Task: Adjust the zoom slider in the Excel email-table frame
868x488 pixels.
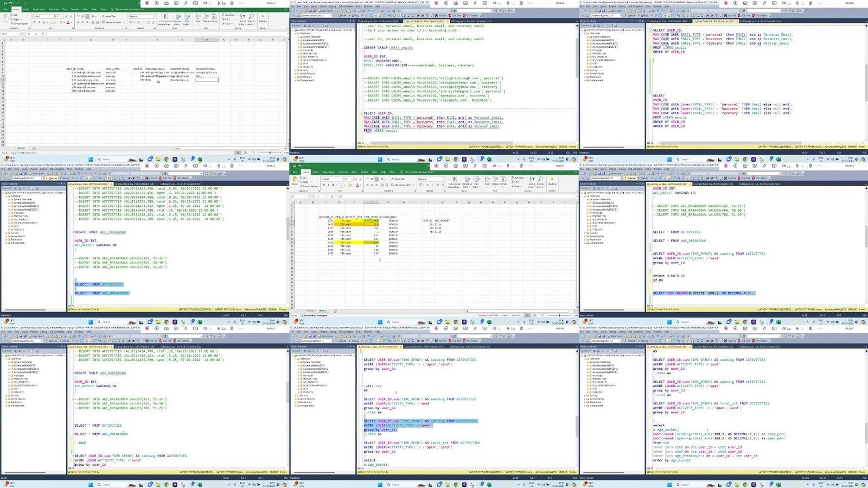Action: (x=270, y=153)
